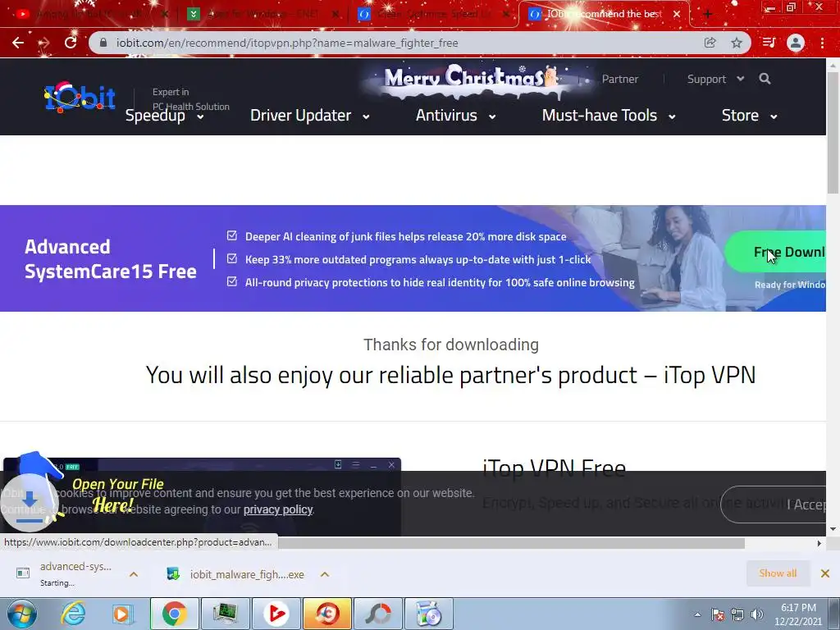Click the blue download arrow bubble

30,502
